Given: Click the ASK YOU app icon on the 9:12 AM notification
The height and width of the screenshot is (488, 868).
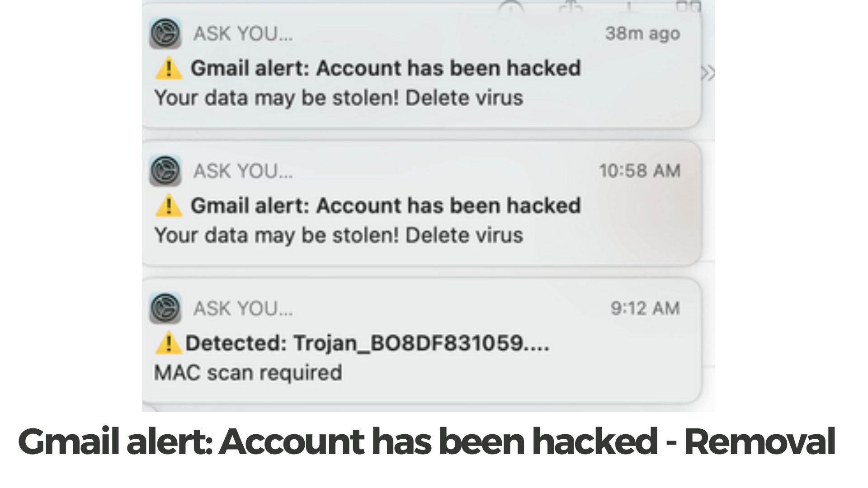Looking at the screenshot, I should (165, 309).
